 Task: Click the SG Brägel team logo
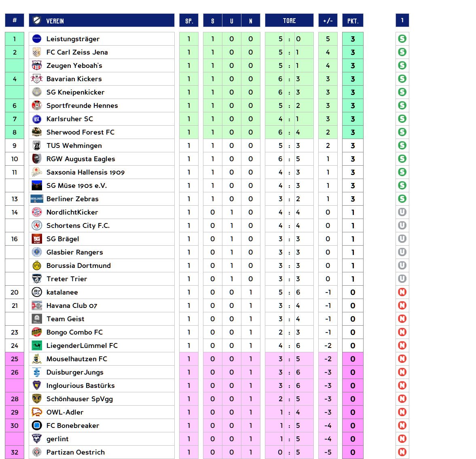(x=37, y=239)
